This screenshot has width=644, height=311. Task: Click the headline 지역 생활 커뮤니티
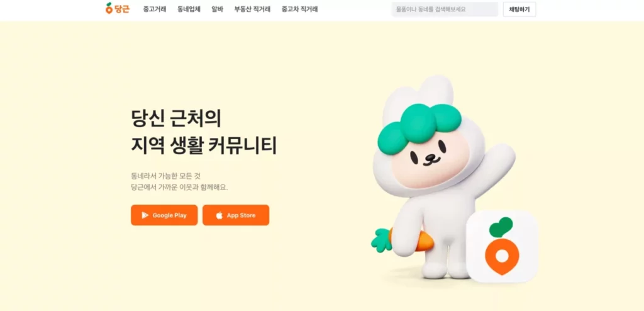click(x=204, y=145)
